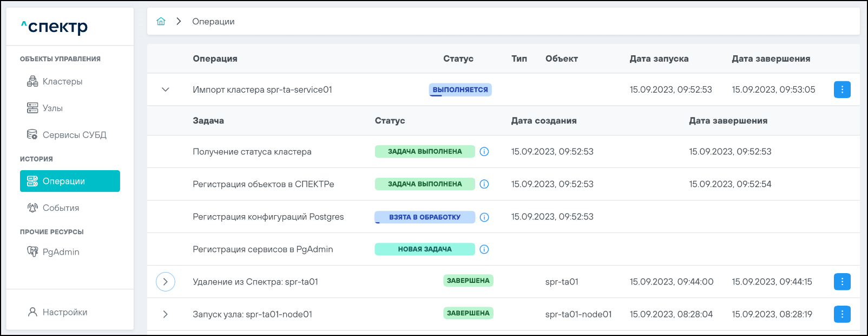Open the PgAdmin resource link
The image size is (868, 336).
(61, 252)
